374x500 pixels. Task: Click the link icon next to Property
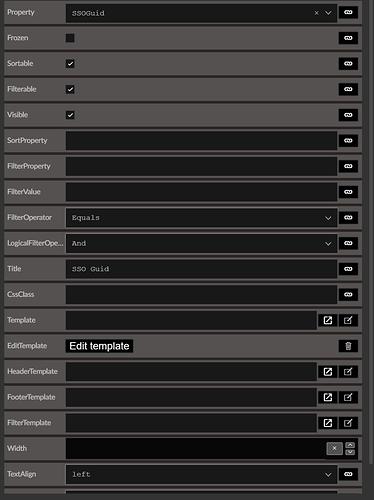coord(348,12)
